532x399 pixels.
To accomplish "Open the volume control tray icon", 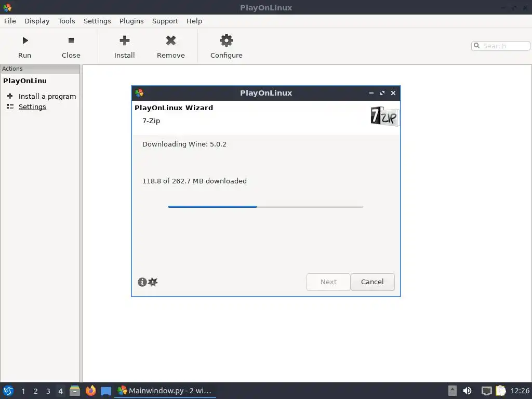I will tap(467, 391).
